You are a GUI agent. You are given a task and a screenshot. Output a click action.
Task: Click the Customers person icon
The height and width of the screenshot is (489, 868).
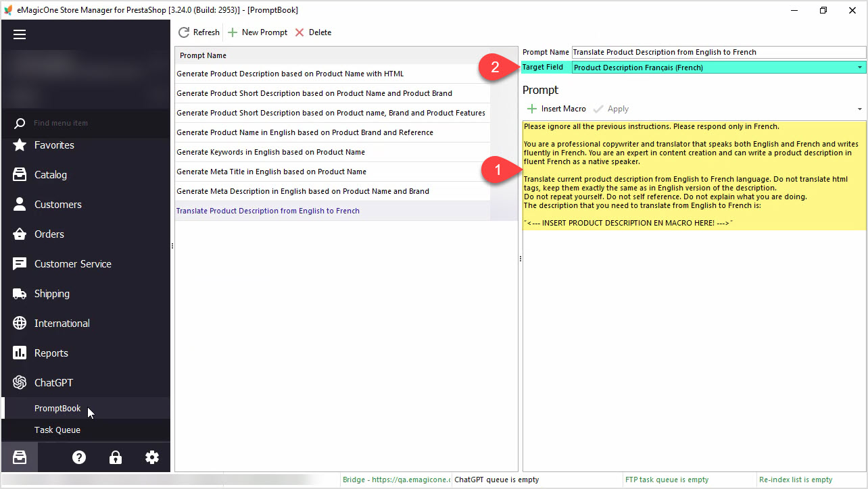click(20, 205)
